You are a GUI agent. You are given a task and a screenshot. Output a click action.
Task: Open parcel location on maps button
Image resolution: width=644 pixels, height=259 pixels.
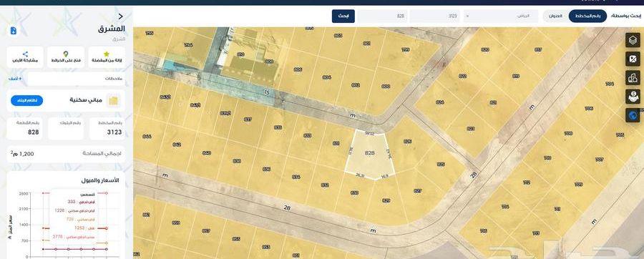tap(66, 57)
